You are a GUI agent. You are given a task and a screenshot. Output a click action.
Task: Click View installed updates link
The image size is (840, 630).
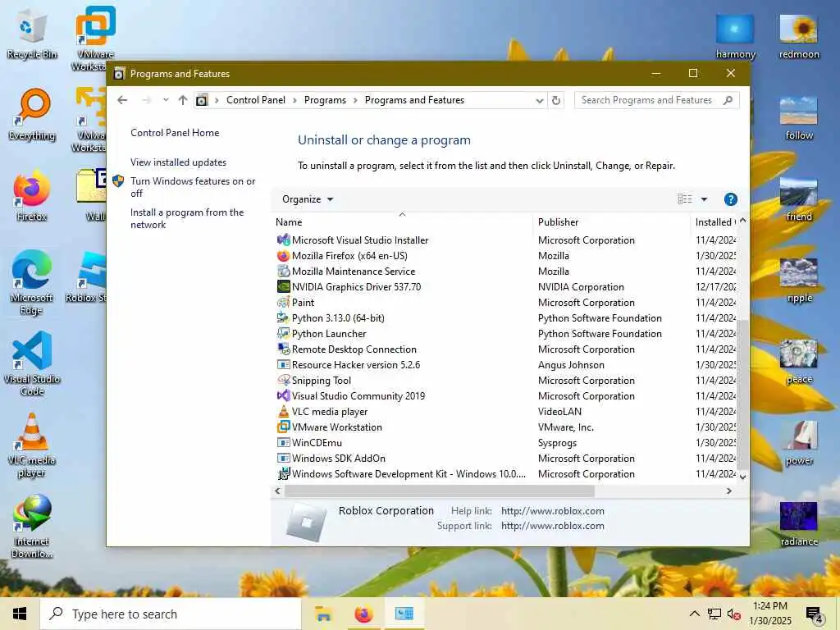point(178,162)
